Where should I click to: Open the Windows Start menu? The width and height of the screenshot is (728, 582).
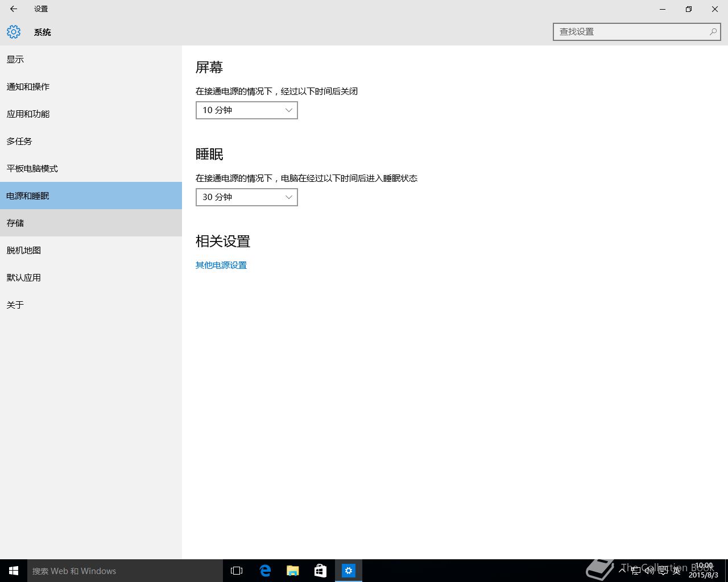[x=14, y=571]
